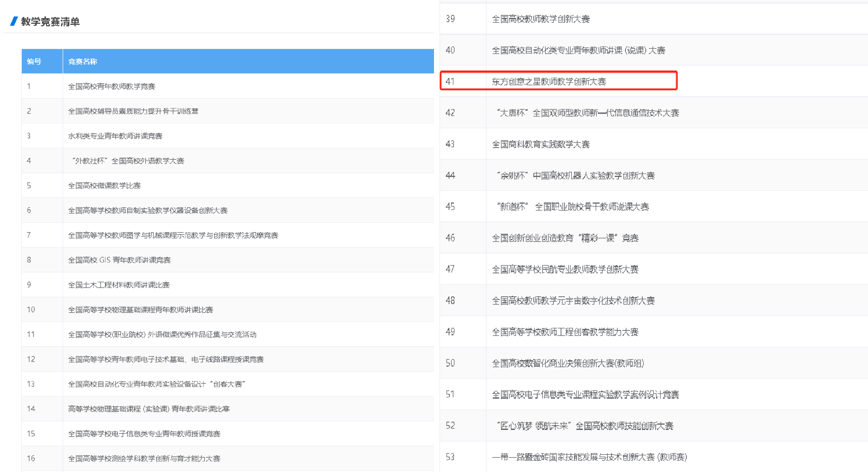Open "外教社杯"全国高校外语教学大赛 entry

[x=128, y=161]
